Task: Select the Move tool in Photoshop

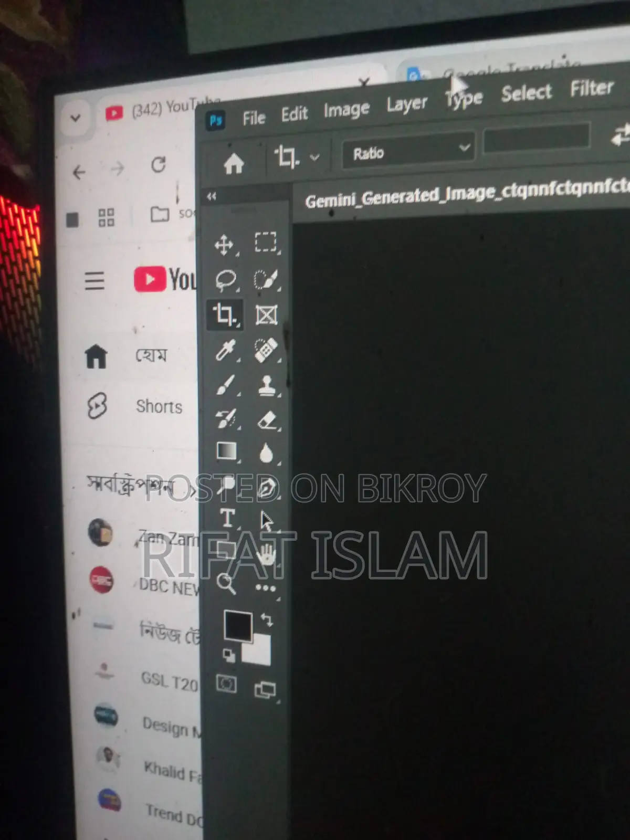Action: click(224, 245)
